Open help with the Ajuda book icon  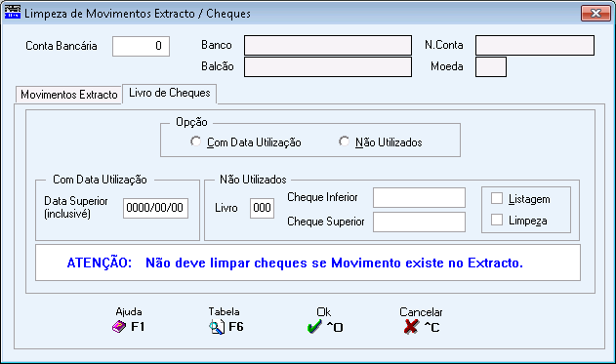pyautogui.click(x=119, y=326)
